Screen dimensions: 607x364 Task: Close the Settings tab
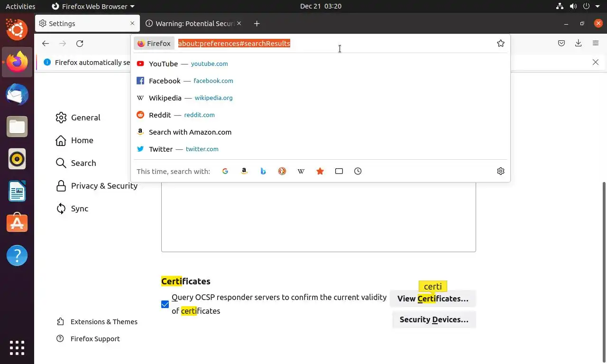point(132,23)
